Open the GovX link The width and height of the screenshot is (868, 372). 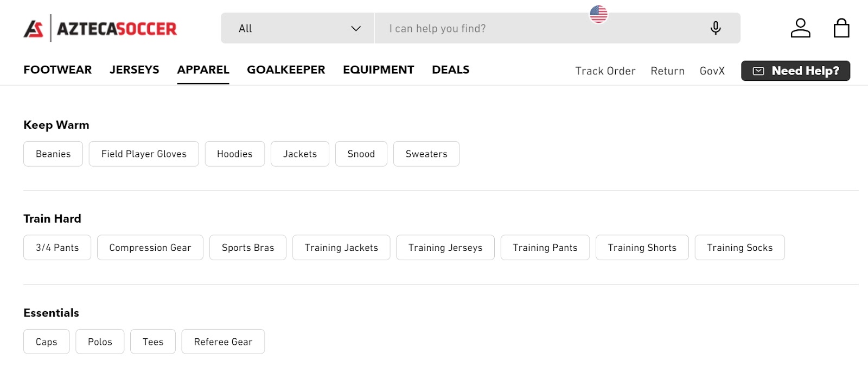tap(712, 71)
